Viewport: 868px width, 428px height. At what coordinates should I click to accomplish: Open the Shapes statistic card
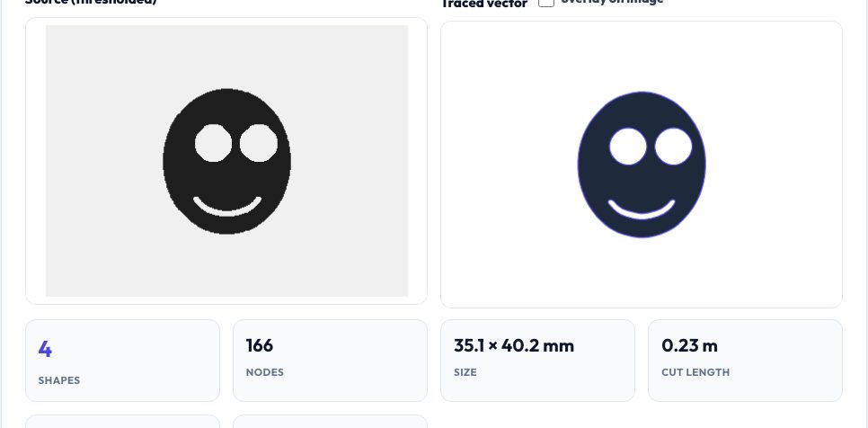(122, 361)
